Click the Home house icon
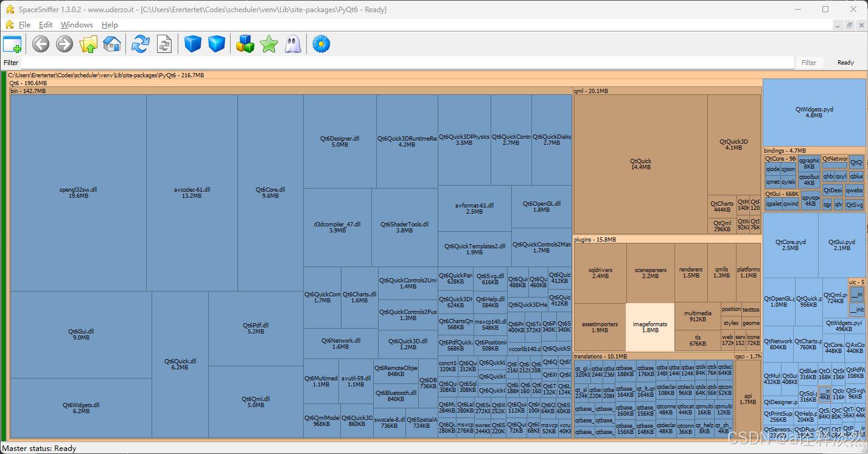868x454 pixels. tap(112, 44)
